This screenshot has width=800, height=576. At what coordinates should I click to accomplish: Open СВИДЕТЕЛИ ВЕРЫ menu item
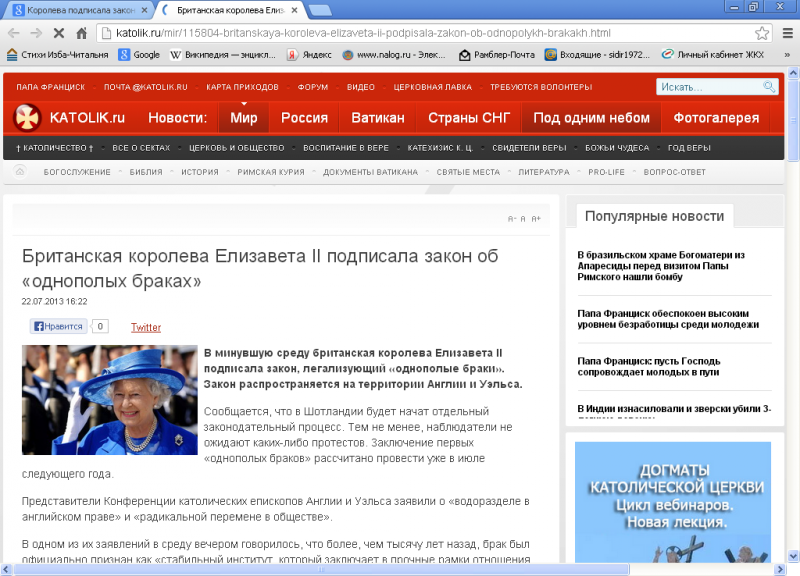(529, 148)
